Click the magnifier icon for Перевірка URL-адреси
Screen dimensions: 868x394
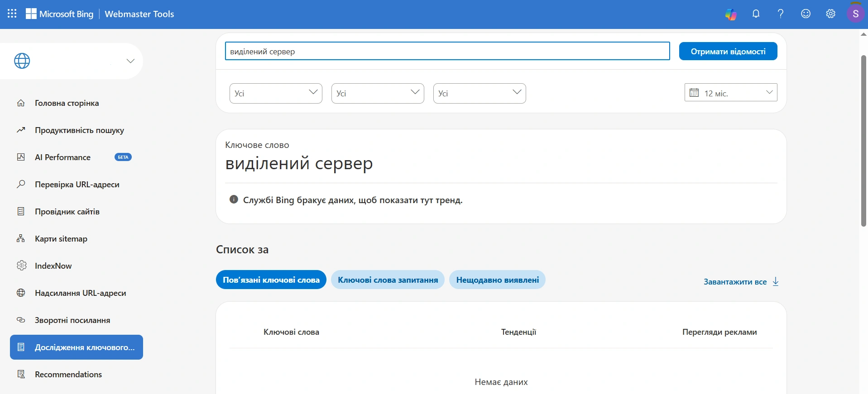pyautogui.click(x=21, y=184)
